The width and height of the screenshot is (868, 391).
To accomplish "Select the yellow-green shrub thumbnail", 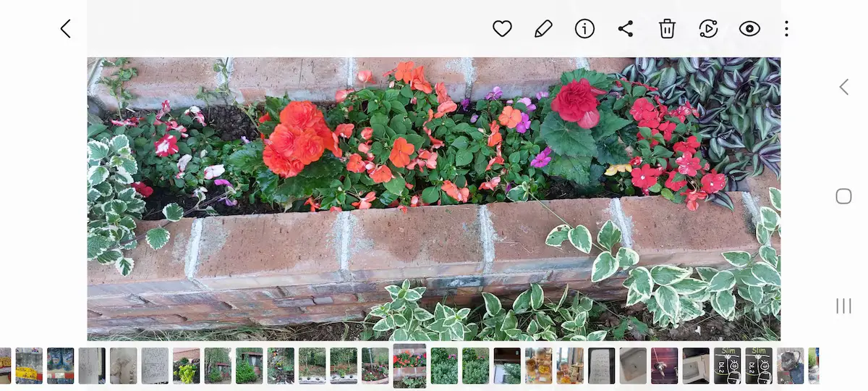I will (x=186, y=366).
